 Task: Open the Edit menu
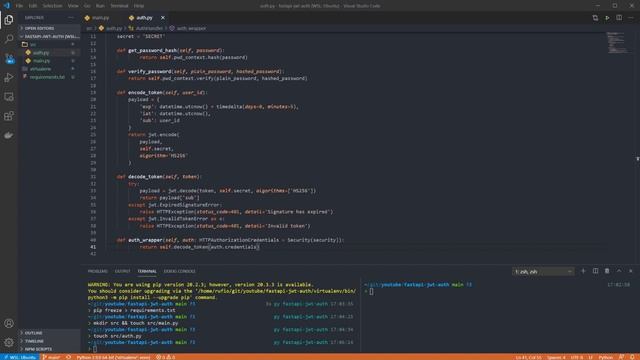[33, 6]
